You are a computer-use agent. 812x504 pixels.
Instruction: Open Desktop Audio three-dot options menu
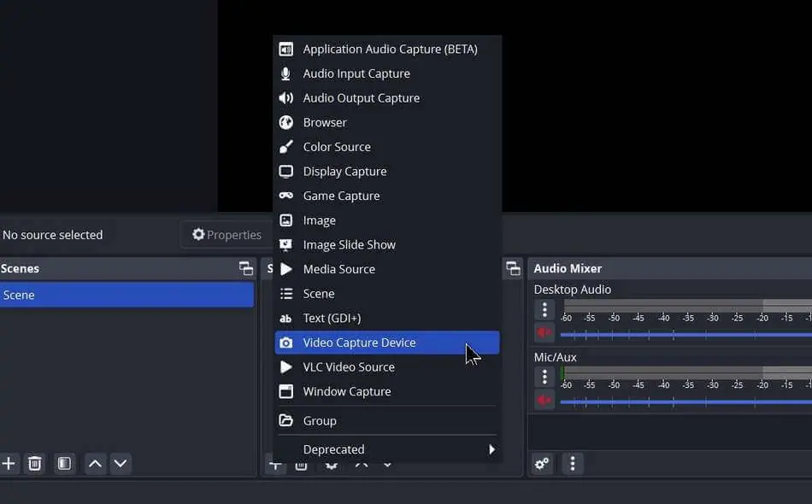(x=544, y=309)
